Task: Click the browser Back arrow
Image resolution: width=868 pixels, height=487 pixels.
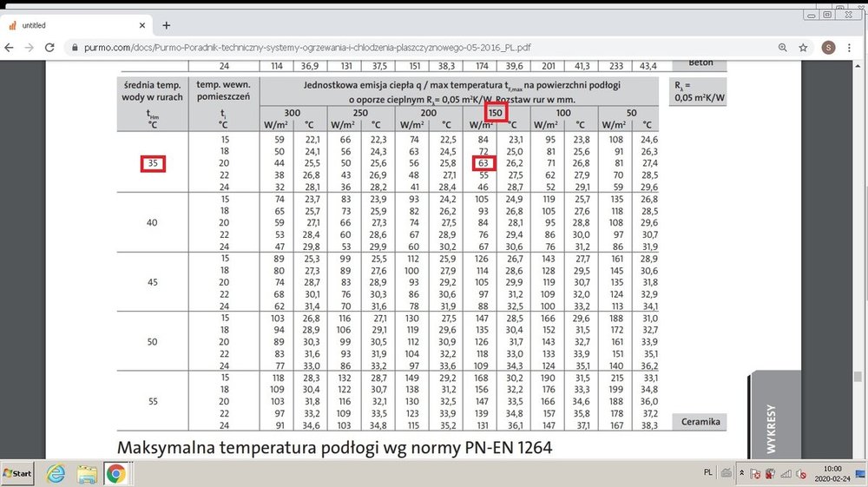Action: [10, 47]
